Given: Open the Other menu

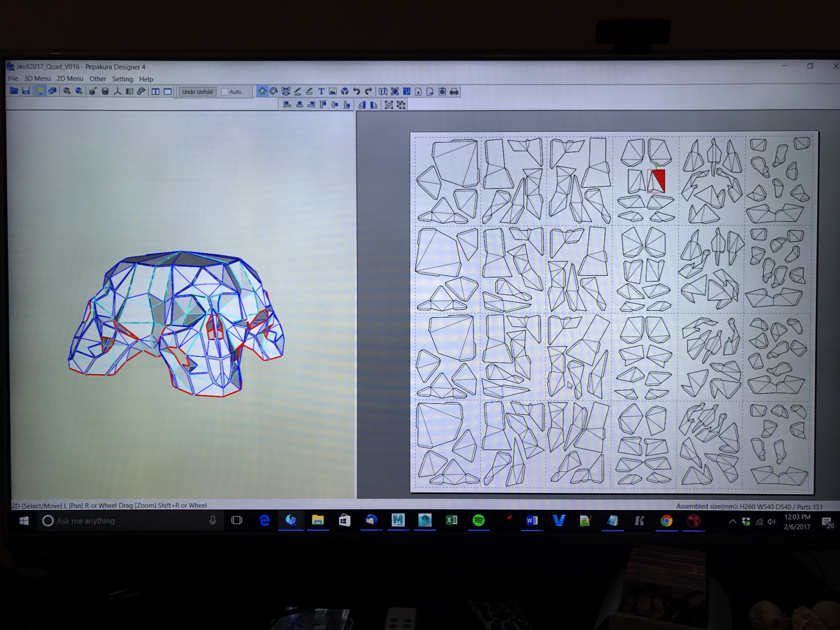Looking at the screenshot, I should (97, 79).
